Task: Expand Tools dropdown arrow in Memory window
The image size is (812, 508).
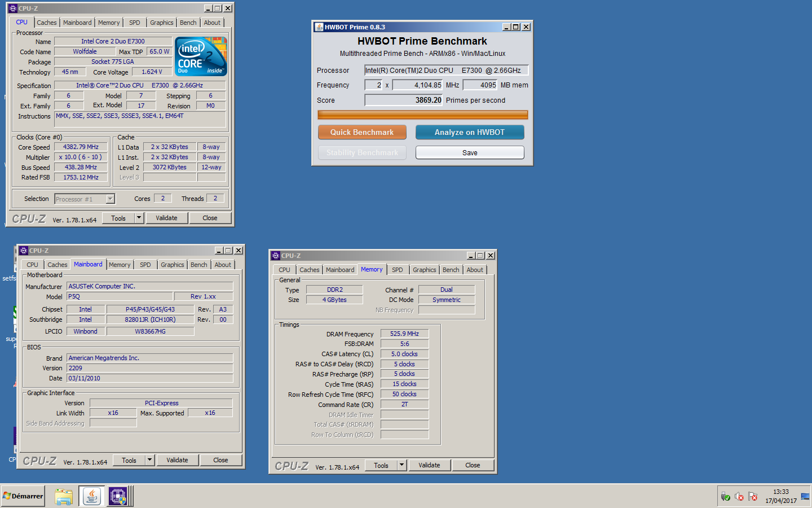Action: click(x=402, y=465)
